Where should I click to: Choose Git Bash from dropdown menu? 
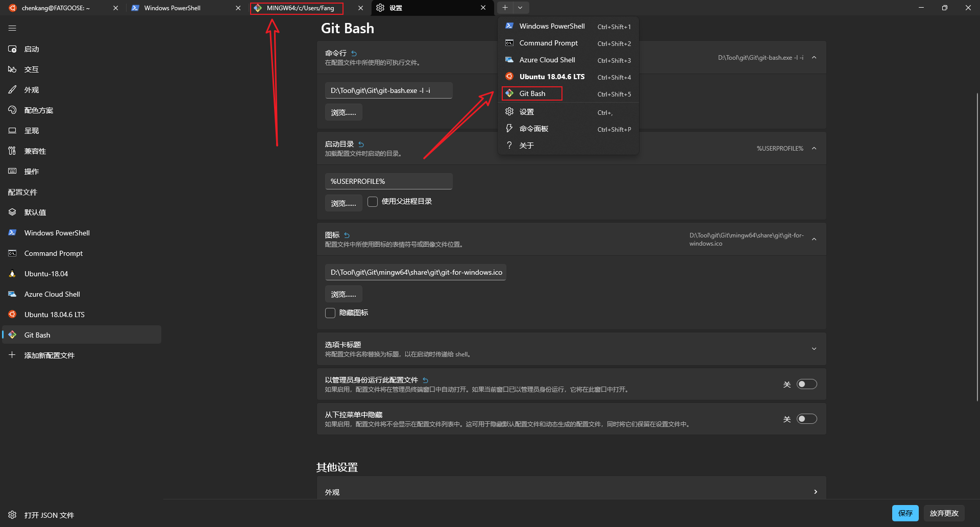[568, 93]
